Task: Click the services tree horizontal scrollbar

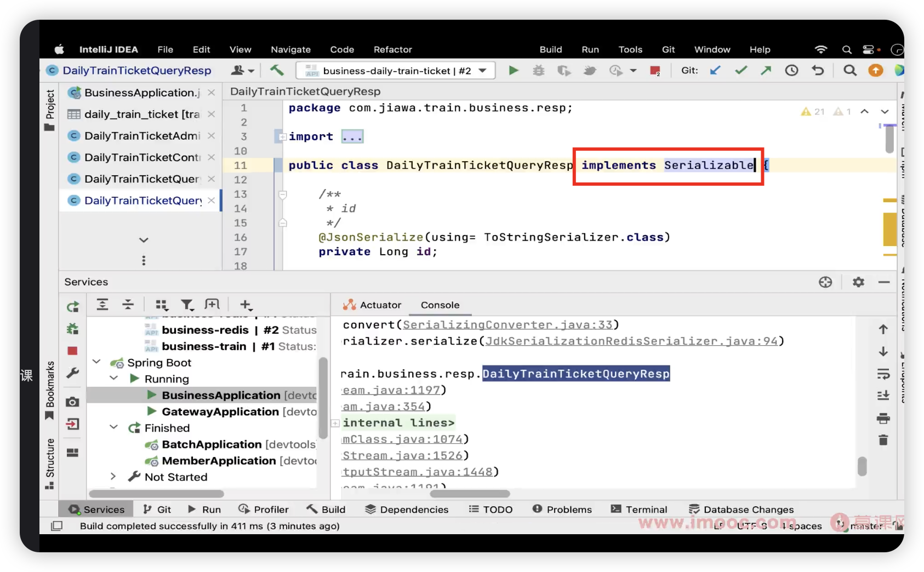Action: (x=157, y=493)
